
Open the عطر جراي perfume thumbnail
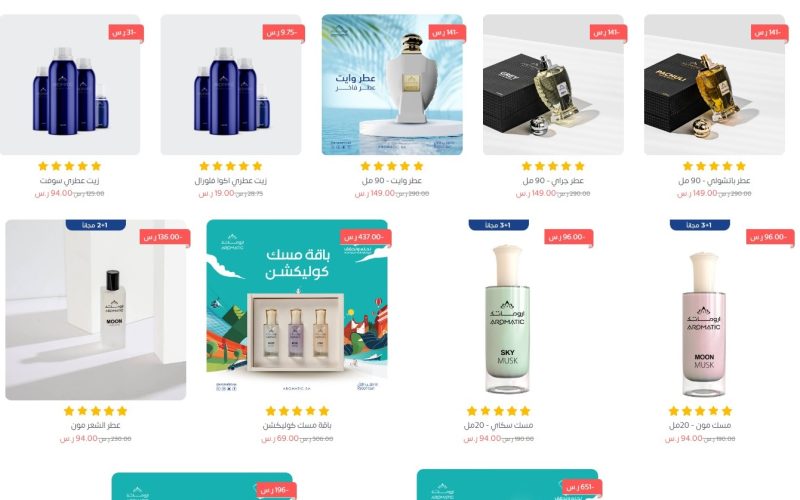click(553, 85)
